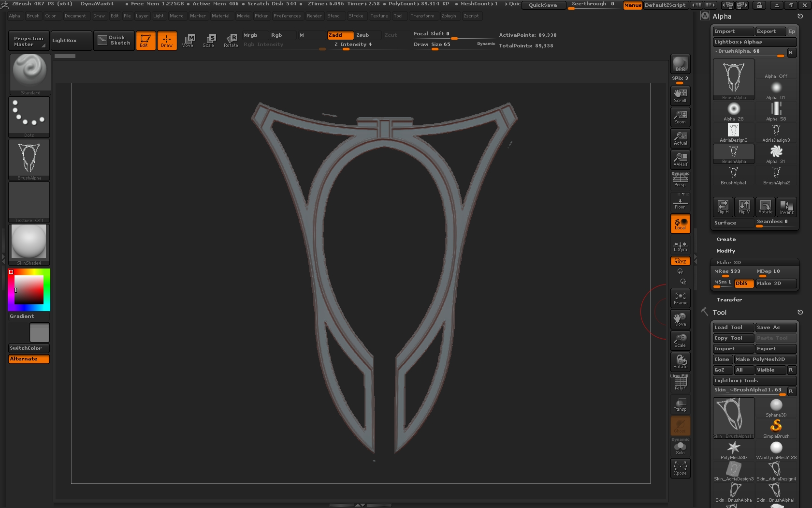Screen dimensions: 812x508
Task: Click the Frame mesh icon
Action: pyautogui.click(x=680, y=298)
